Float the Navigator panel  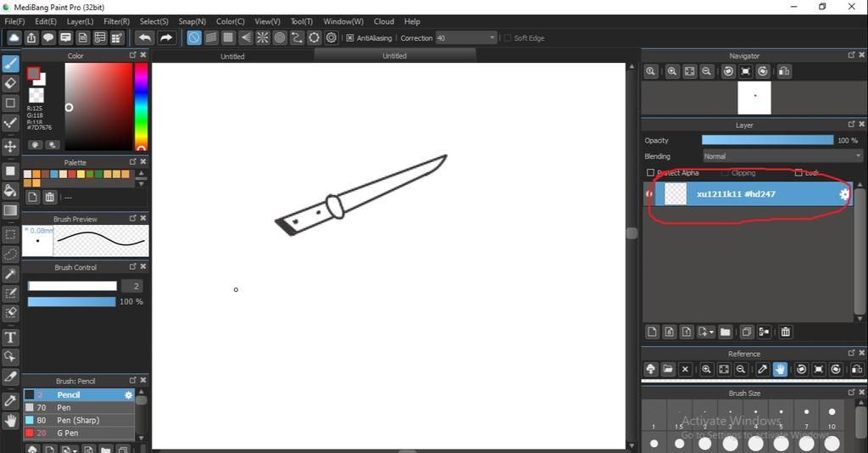pyautogui.click(x=851, y=55)
